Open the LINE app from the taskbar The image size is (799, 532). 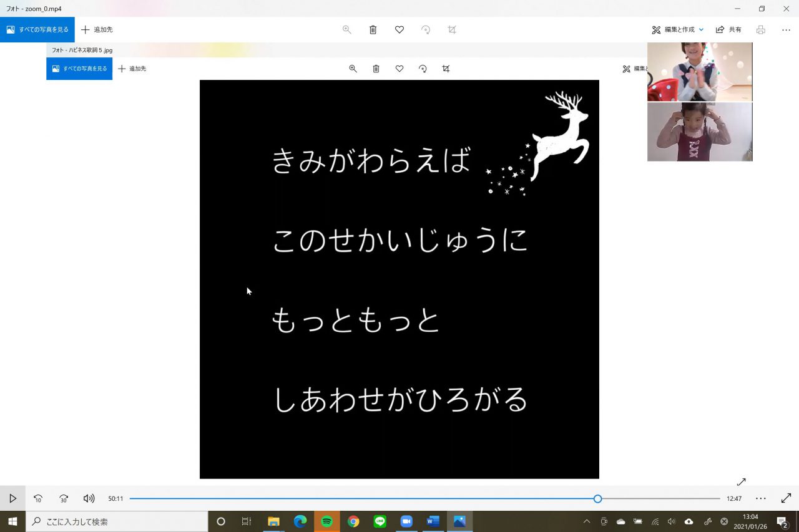pyautogui.click(x=380, y=521)
